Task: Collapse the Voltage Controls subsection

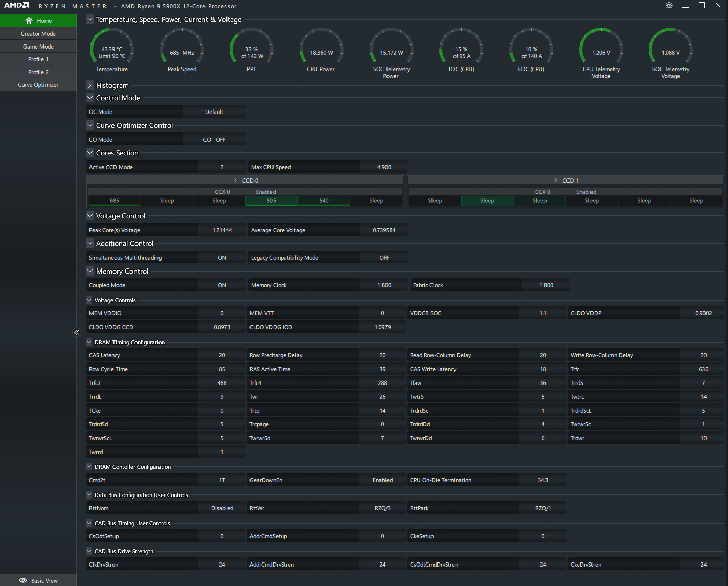Action: tap(89, 300)
